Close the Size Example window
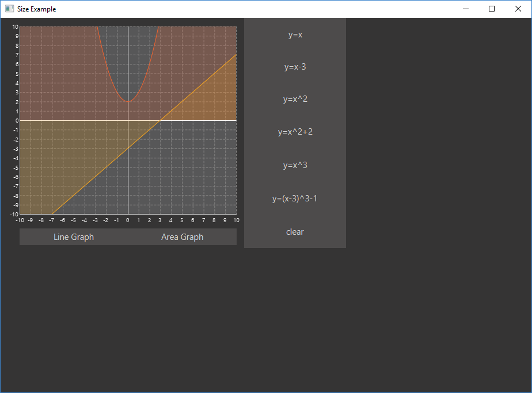Image resolution: width=532 pixels, height=393 pixels. (x=518, y=9)
